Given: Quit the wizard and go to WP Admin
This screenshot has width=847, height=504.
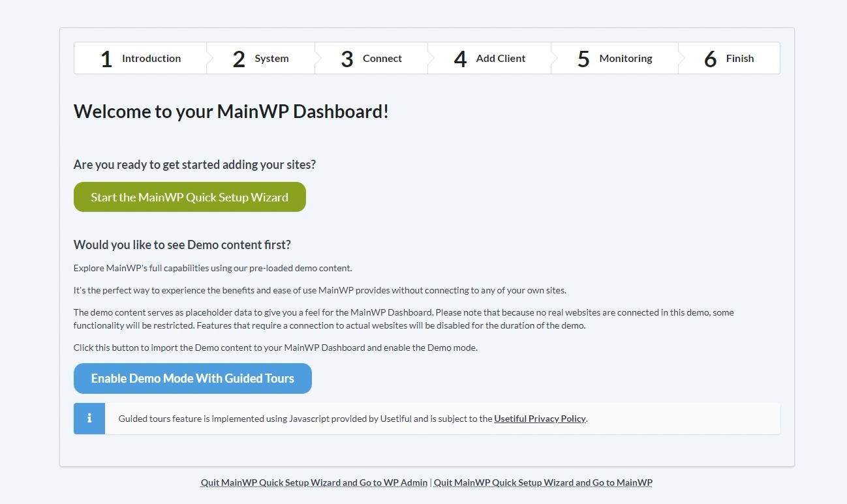Looking at the screenshot, I should click(x=314, y=482).
